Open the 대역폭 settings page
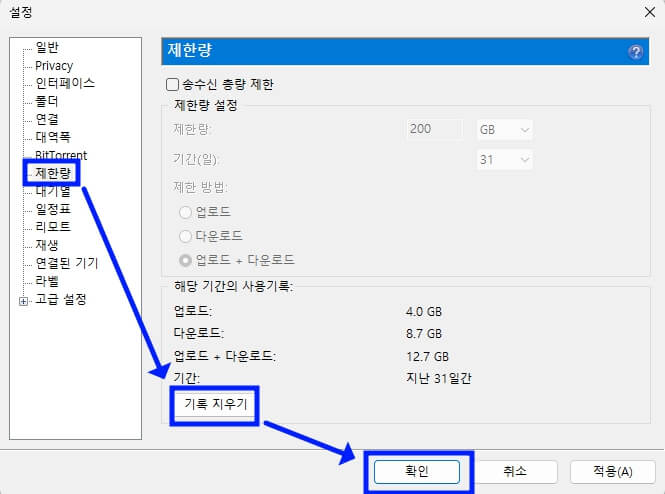 pyautogui.click(x=53, y=137)
